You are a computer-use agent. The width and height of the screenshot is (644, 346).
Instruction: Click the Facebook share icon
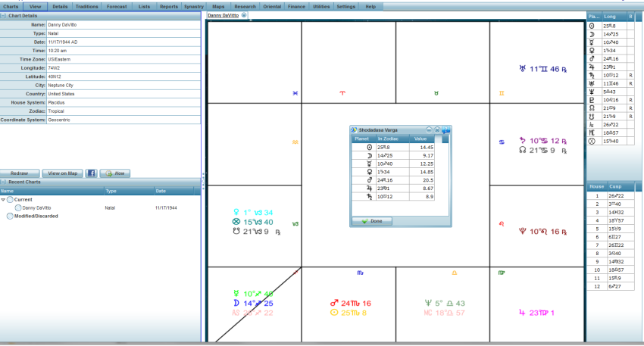point(90,173)
